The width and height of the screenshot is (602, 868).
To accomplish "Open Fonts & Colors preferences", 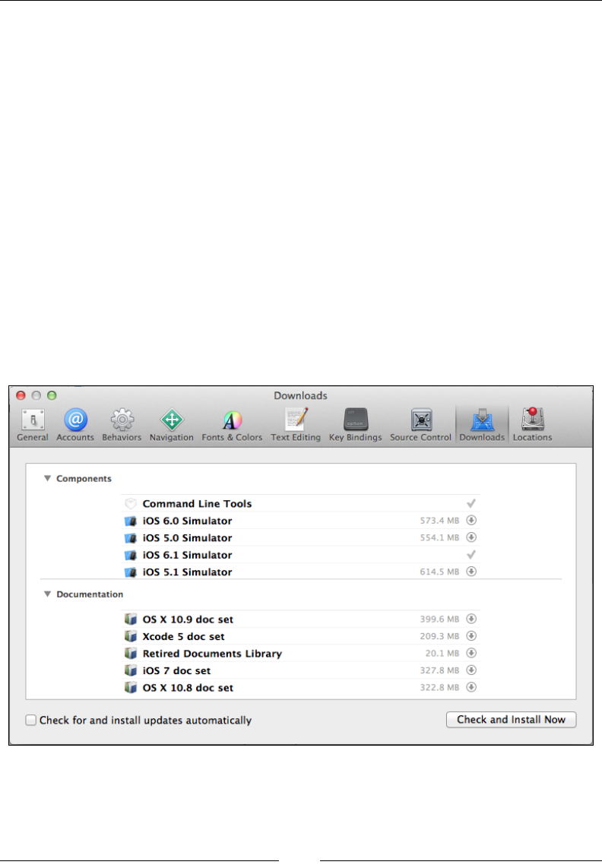I will pos(232,425).
